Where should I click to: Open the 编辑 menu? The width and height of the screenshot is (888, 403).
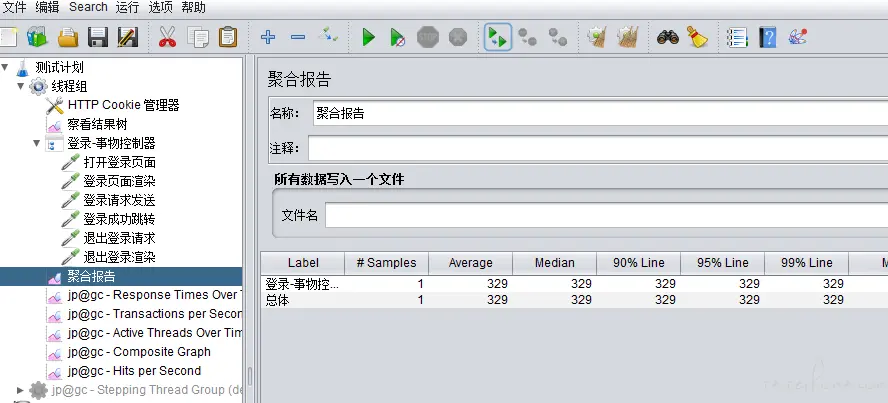tap(46, 7)
